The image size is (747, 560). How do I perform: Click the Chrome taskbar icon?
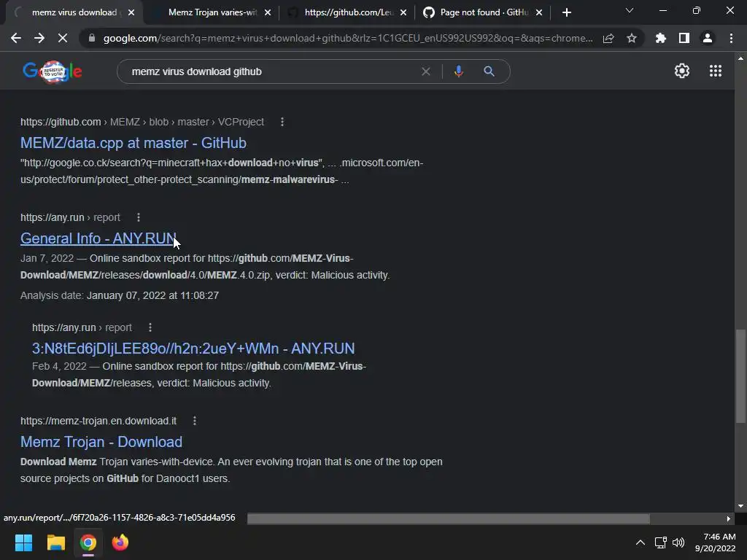(88, 542)
